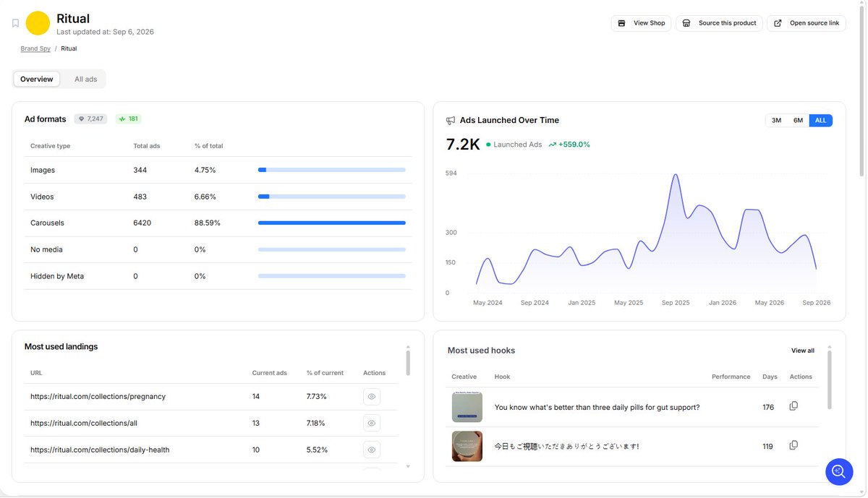The height and width of the screenshot is (498, 868).
Task: Click the 176 days value
Action: [x=768, y=408]
